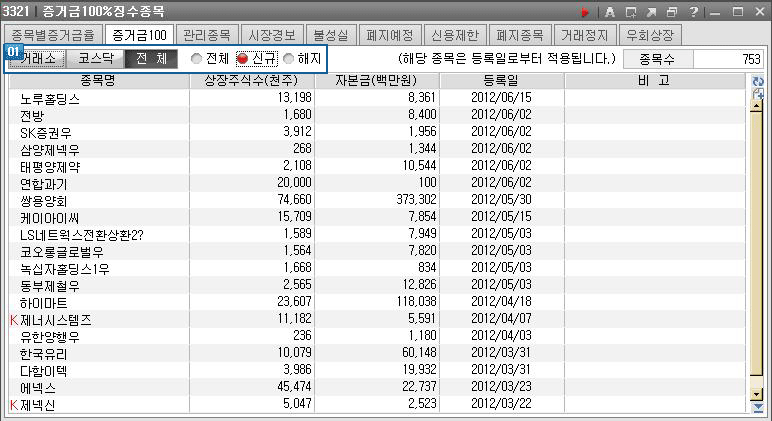Sort by the 종목명 column header
Image resolution: width=772 pixels, height=421 pixels.
(x=98, y=81)
